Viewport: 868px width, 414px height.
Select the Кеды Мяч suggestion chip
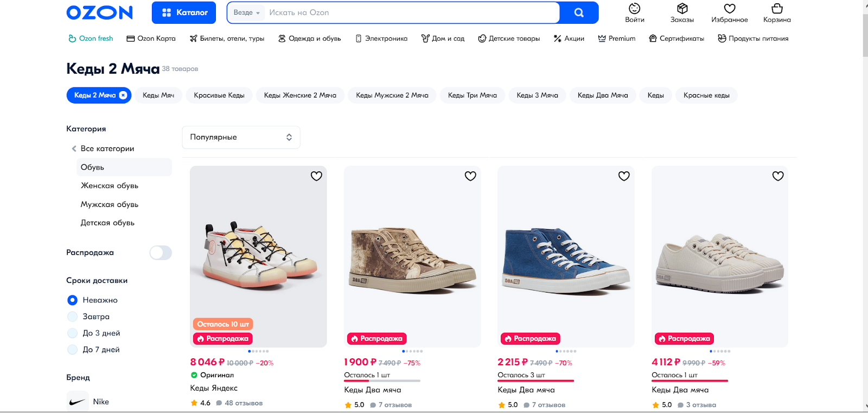tap(158, 95)
